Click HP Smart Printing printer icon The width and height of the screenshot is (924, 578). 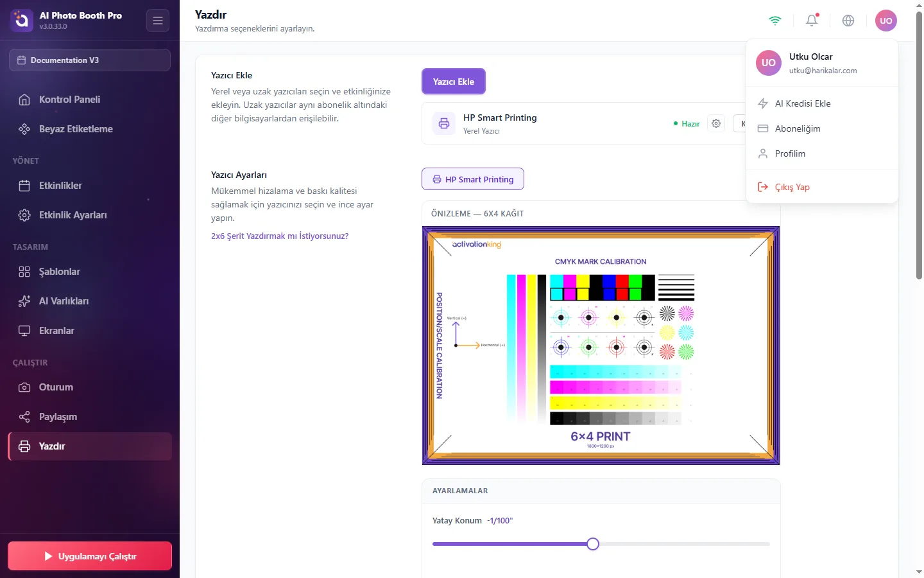click(444, 123)
